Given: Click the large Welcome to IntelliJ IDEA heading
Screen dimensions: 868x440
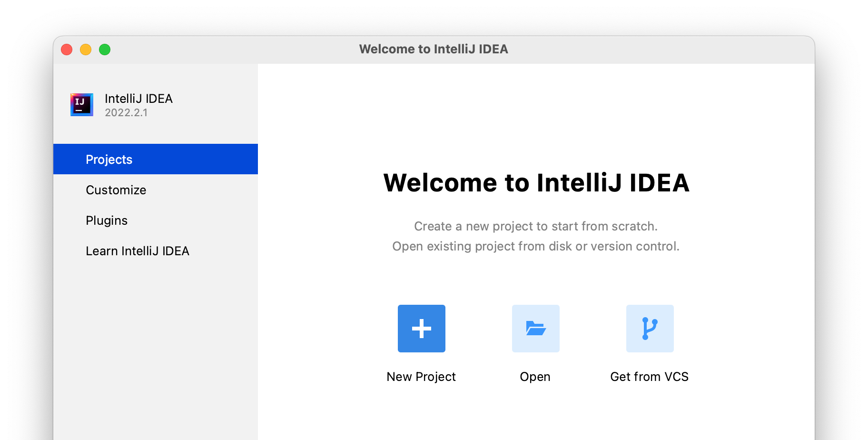Looking at the screenshot, I should 536,183.
